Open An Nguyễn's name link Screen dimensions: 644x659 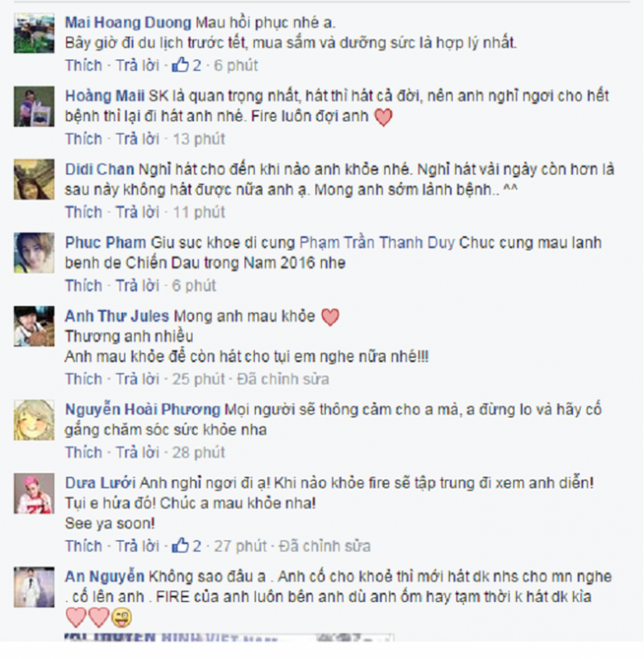pos(105,576)
